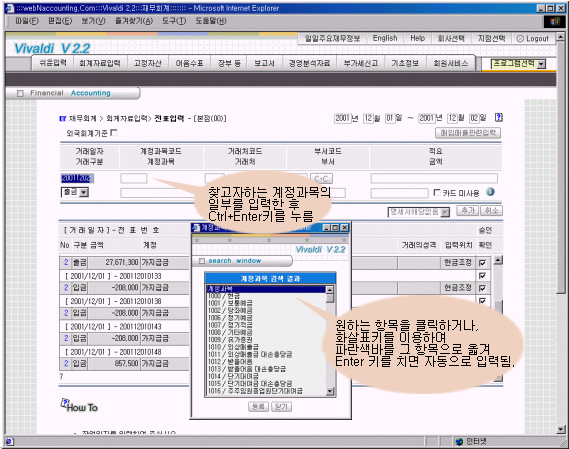Click the 회사선택 link
The width and height of the screenshot is (569, 449).
[451, 38]
